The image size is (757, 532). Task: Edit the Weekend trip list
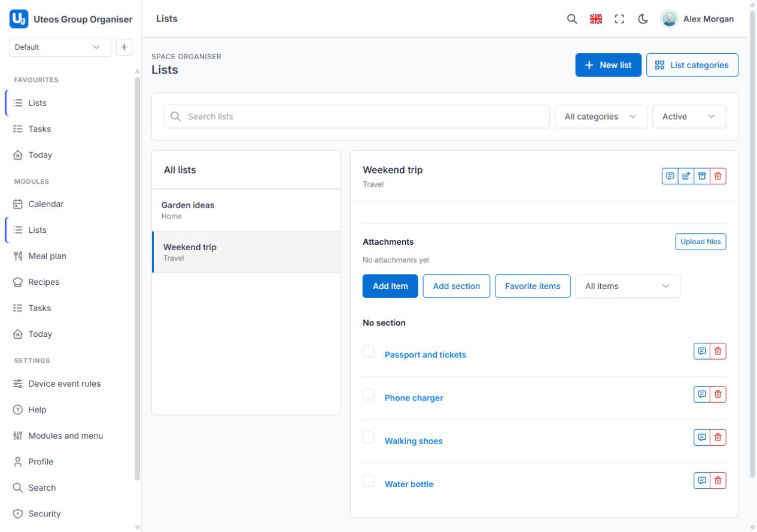[x=686, y=176]
